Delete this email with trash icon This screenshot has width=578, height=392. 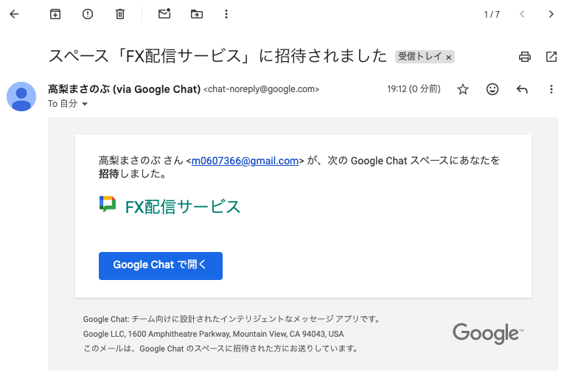120,14
